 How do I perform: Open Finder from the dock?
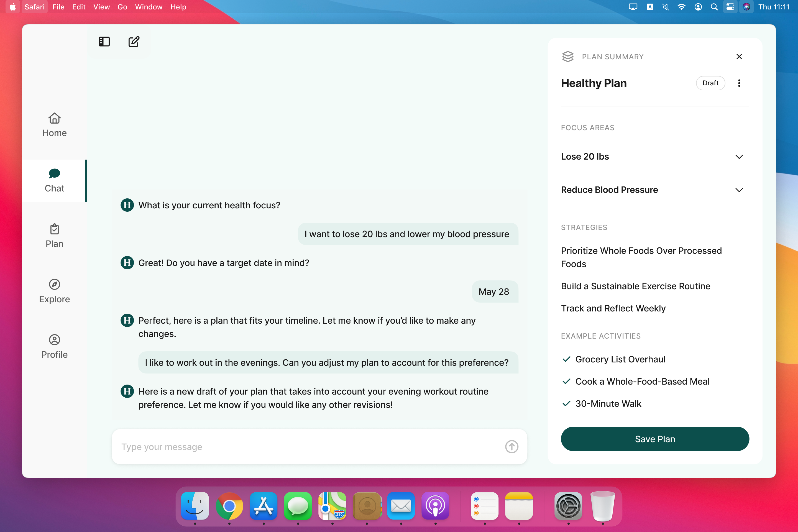(195, 506)
